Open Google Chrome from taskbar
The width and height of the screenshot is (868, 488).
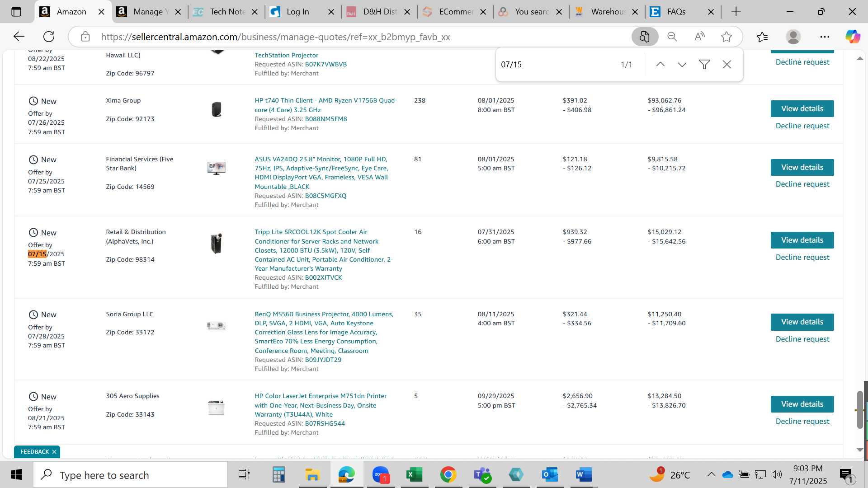[x=448, y=475]
